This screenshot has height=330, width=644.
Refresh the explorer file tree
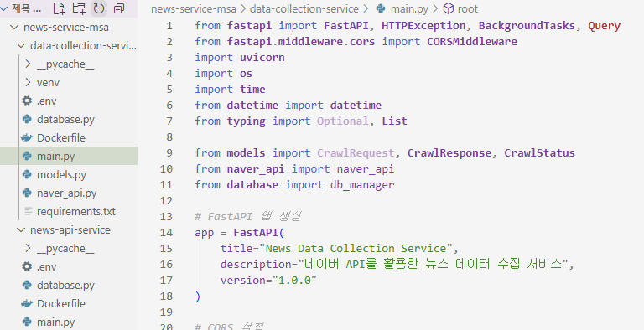(x=99, y=8)
